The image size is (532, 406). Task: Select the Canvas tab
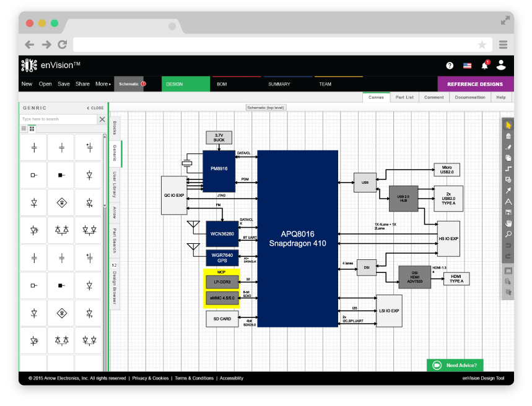tap(376, 97)
